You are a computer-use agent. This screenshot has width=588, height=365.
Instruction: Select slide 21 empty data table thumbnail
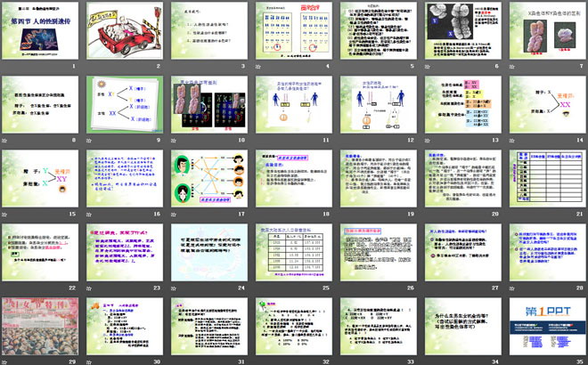[548, 178]
